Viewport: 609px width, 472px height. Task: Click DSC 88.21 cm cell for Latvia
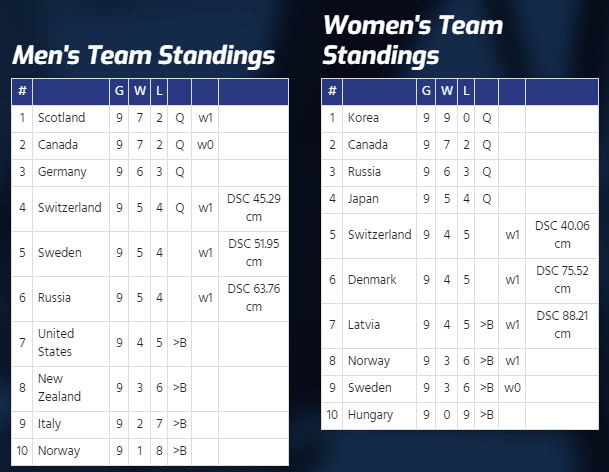coord(562,325)
